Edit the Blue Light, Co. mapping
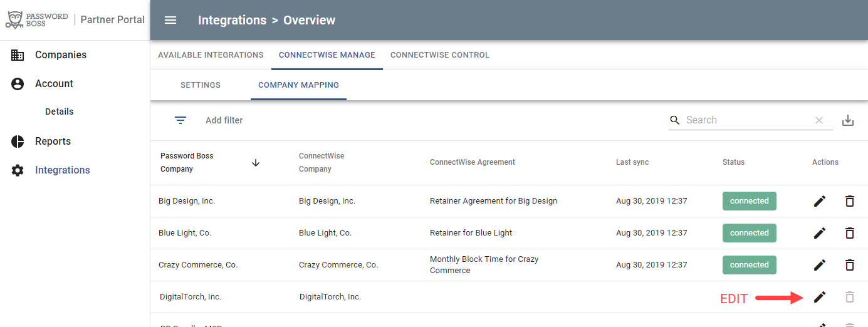This screenshot has height=327, width=868. click(x=820, y=233)
